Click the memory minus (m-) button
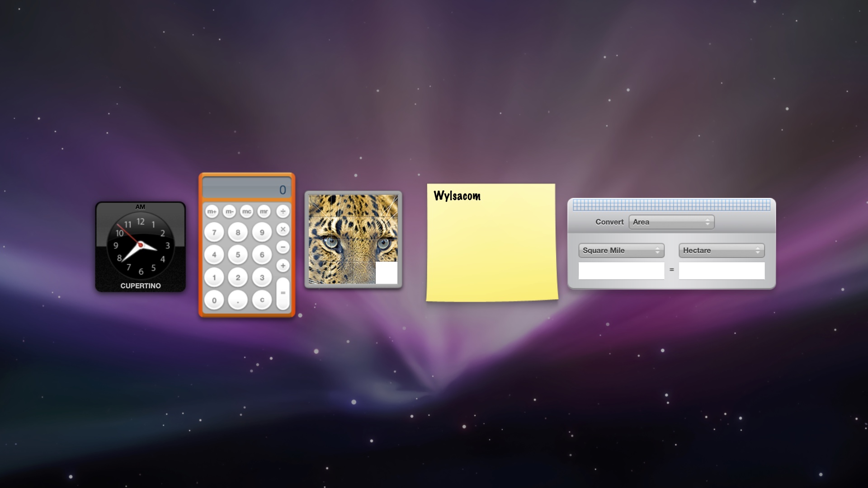This screenshot has width=868, height=488. [229, 211]
